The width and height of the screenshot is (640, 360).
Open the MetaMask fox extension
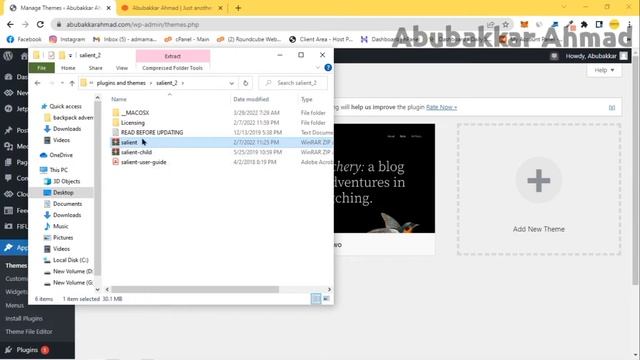click(x=524, y=24)
